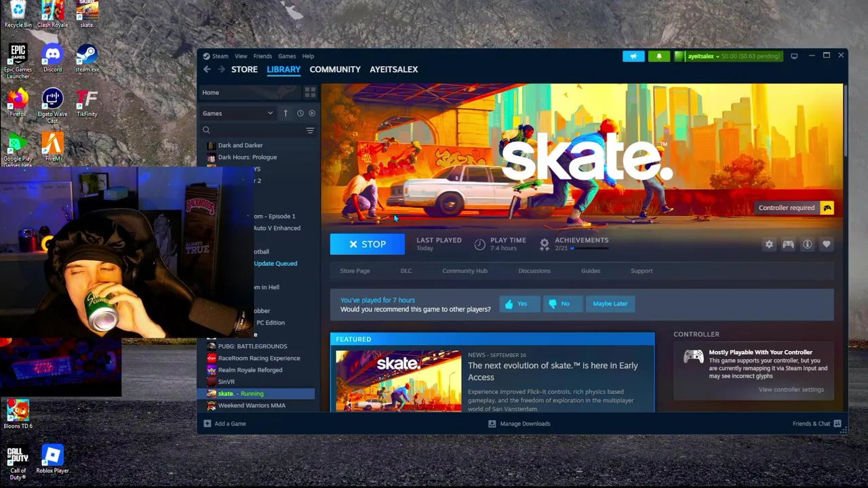Open library advanced filter options icon
Image resolution: width=868 pixels, height=488 pixels.
coord(310,130)
